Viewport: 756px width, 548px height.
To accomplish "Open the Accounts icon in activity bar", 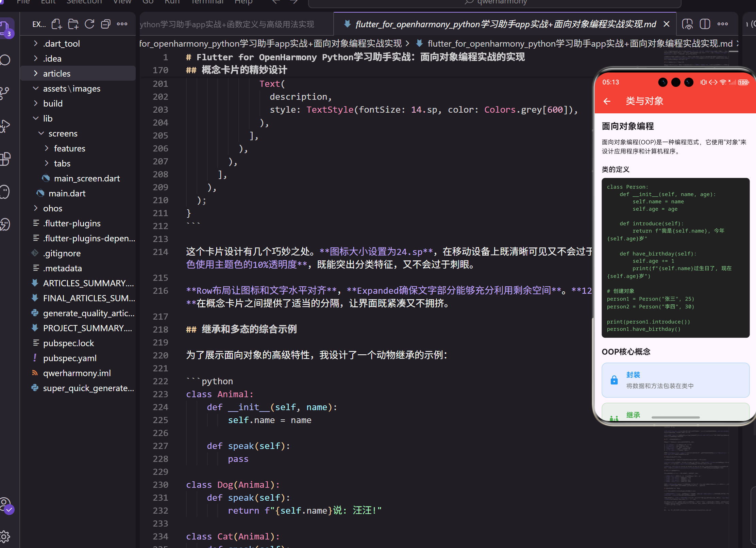I will tap(5, 504).
